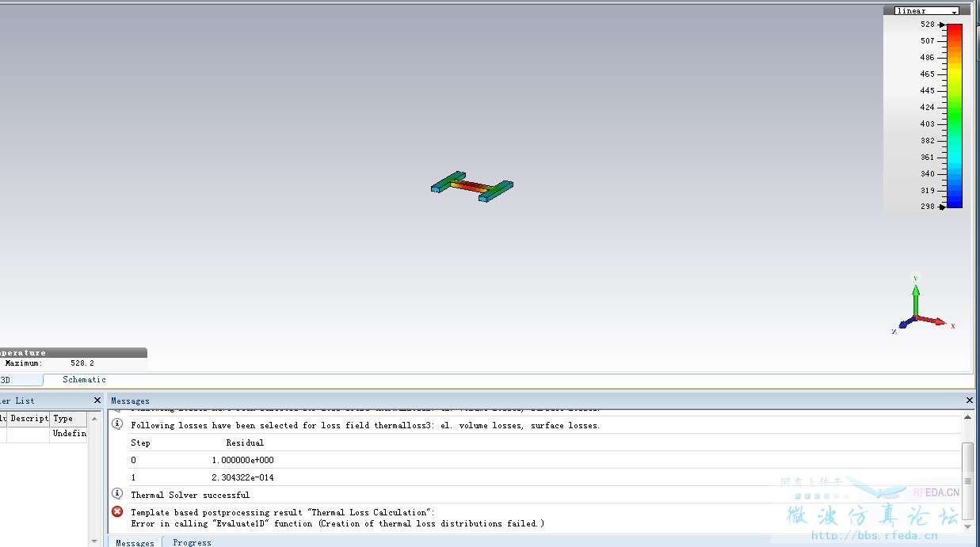980x547 pixels.
Task: Open the linear scaling dropdown
Action: 926,11
